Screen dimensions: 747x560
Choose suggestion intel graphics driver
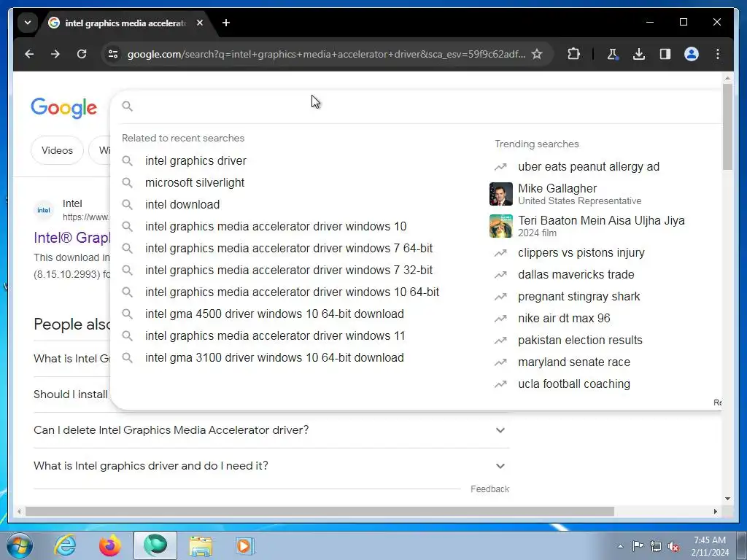click(x=196, y=161)
